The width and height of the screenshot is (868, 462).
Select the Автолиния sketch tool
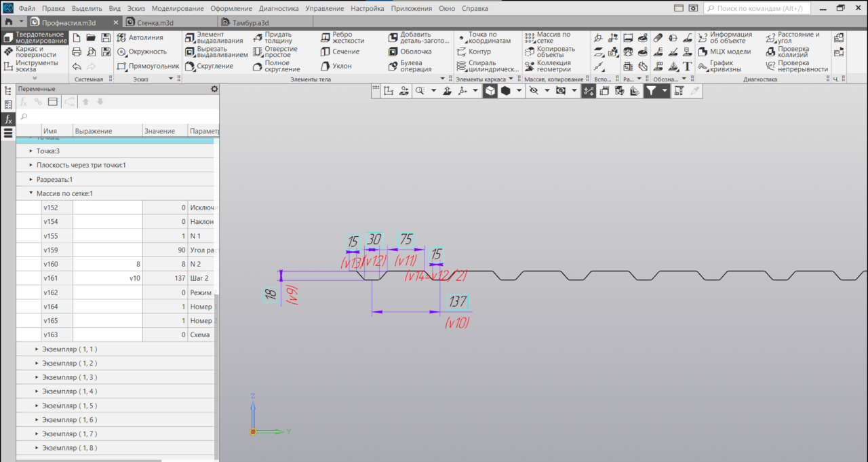tap(140, 37)
